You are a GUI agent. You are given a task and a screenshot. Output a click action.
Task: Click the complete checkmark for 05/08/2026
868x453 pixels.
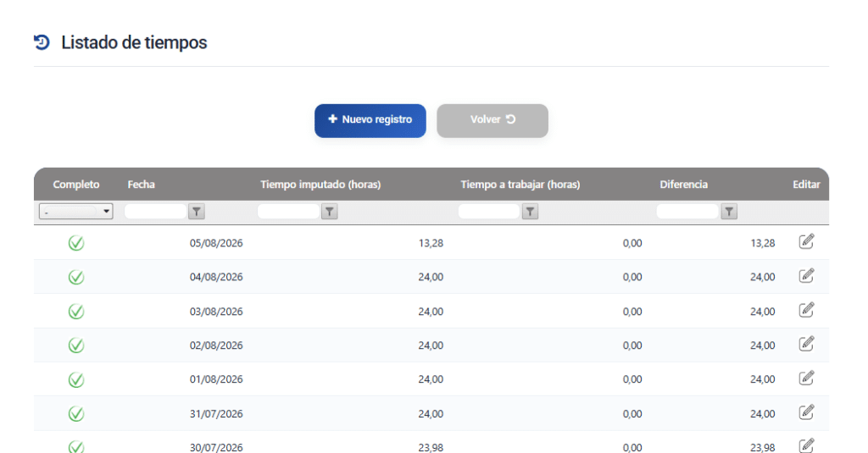(x=75, y=243)
